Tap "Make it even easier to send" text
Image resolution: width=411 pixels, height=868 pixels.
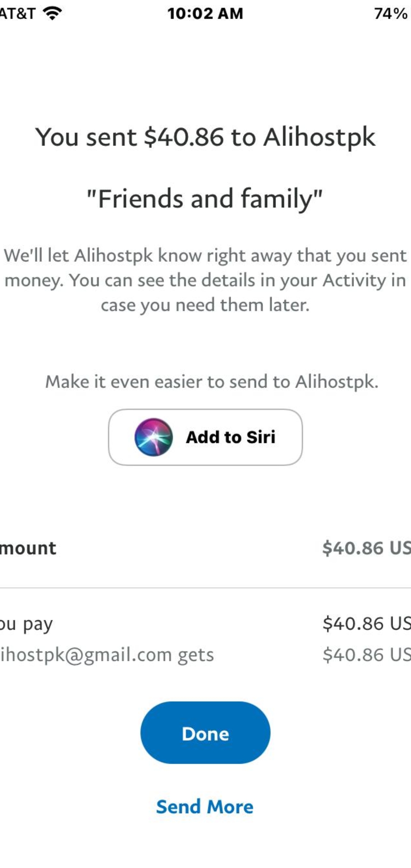point(212,381)
